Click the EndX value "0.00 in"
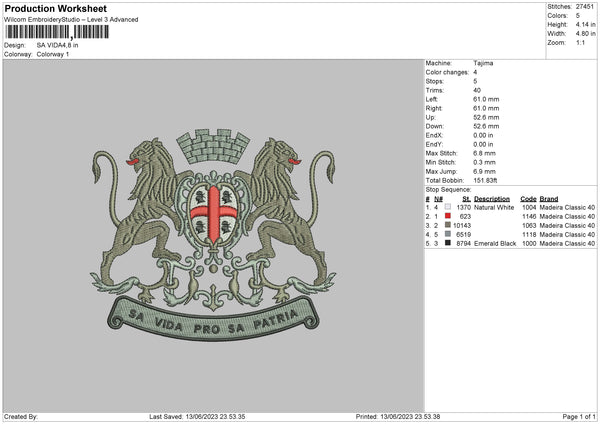 pos(483,135)
